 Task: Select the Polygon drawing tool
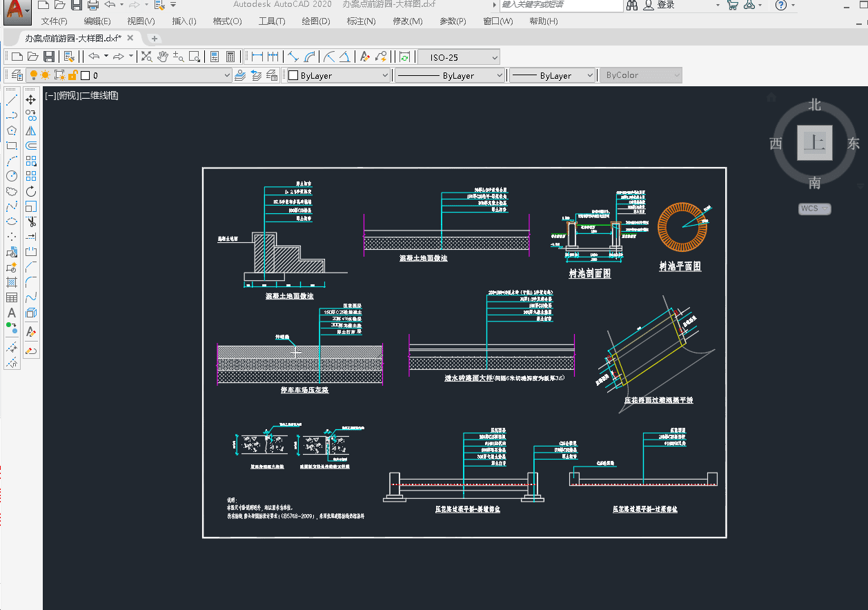coord(12,130)
